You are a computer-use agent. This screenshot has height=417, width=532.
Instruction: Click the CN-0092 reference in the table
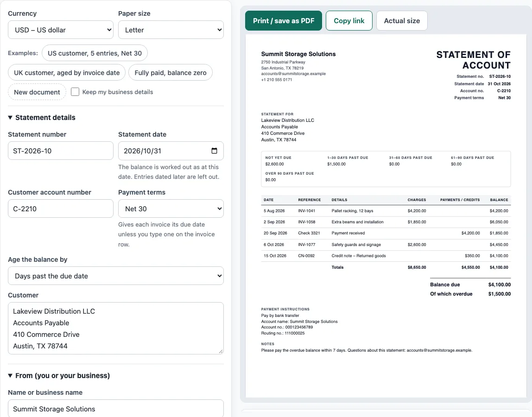pyautogui.click(x=306, y=256)
